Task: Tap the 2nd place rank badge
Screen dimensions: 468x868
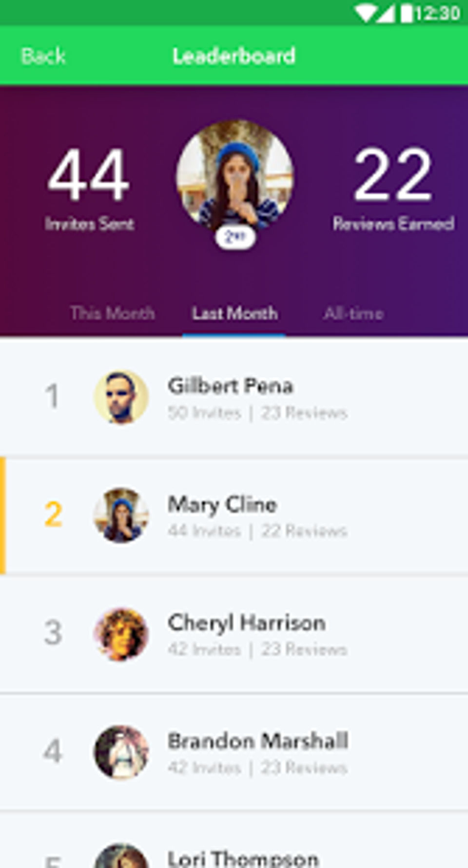Action: [235, 238]
